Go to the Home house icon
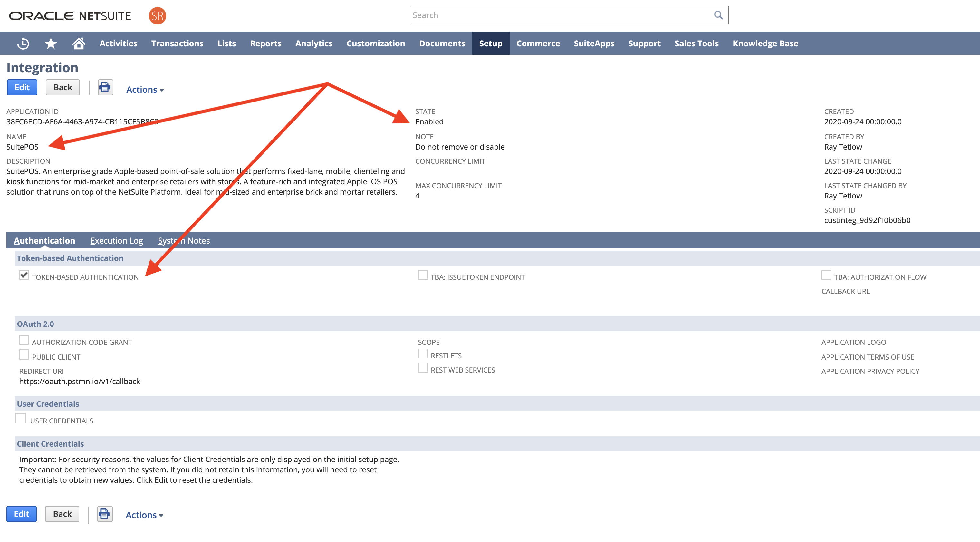 tap(79, 44)
